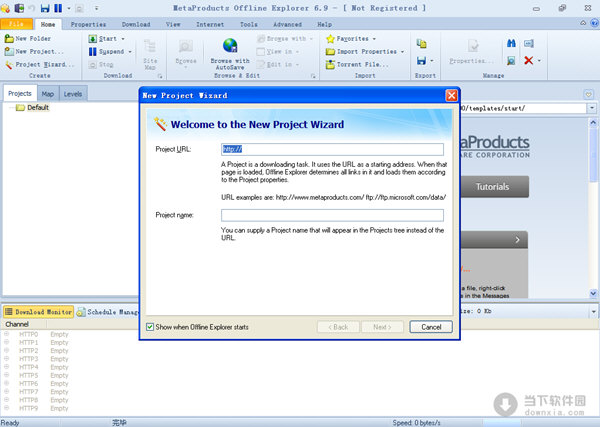
Task: Click the Start download icon
Action: point(93,39)
